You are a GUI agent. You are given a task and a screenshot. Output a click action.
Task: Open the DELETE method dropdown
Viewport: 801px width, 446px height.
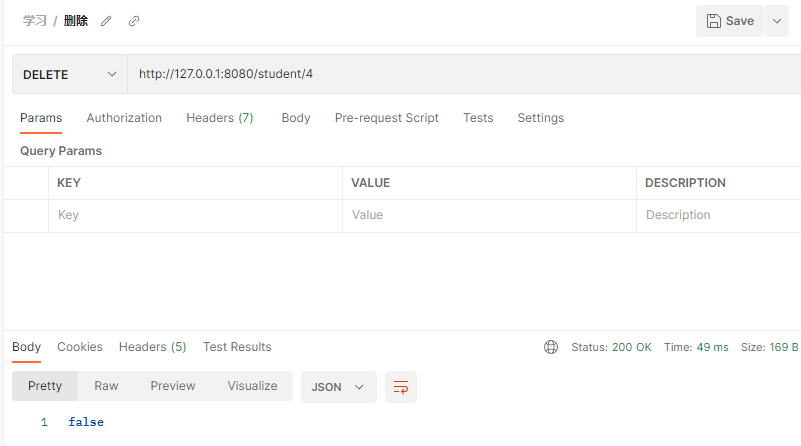pyautogui.click(x=69, y=75)
